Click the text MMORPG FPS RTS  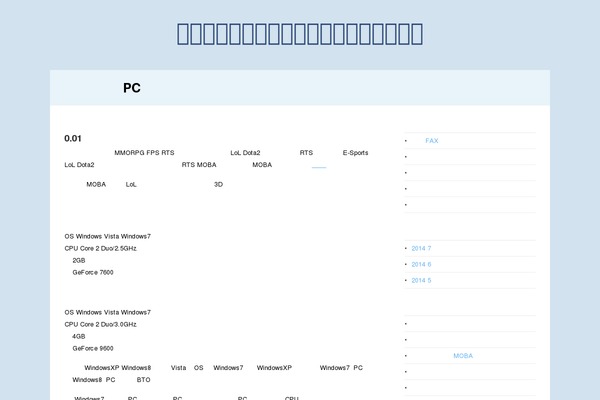click(144, 153)
